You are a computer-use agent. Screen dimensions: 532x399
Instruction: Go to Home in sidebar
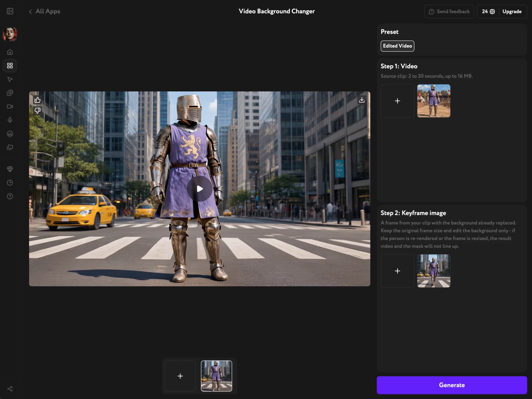tap(10, 52)
